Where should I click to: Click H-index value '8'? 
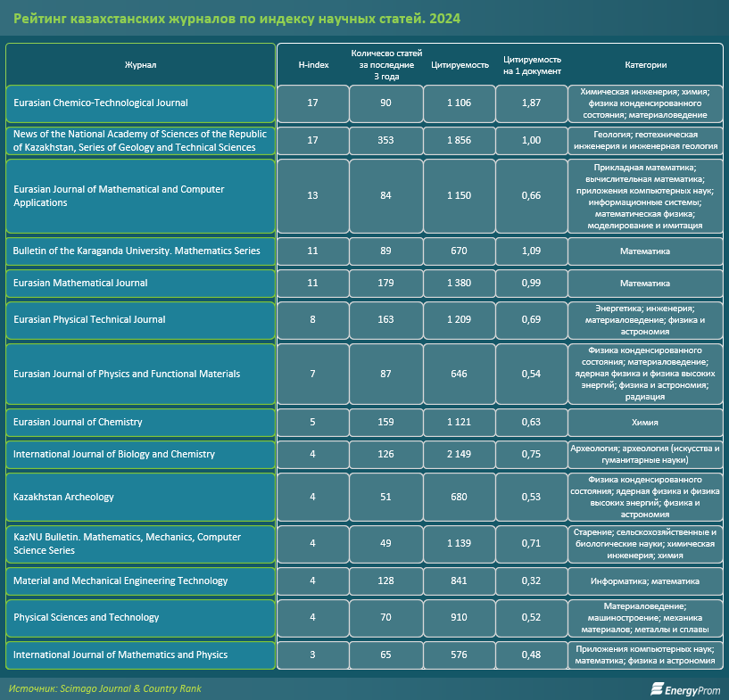(x=313, y=319)
